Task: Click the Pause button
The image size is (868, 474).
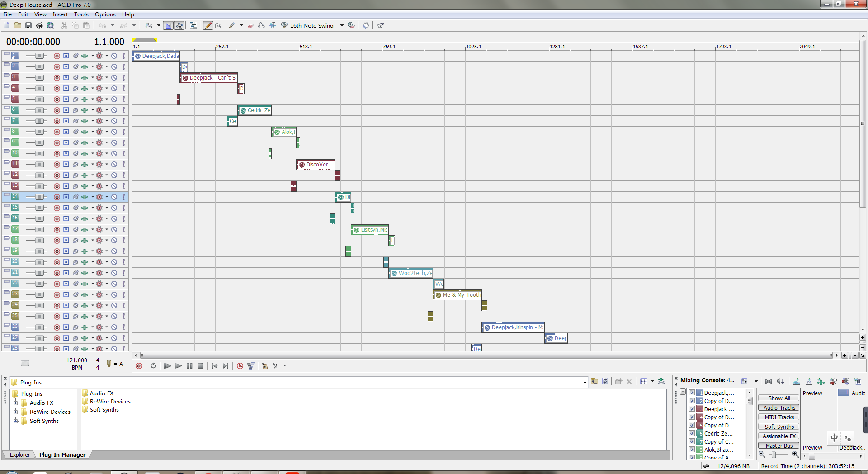Action: click(x=189, y=366)
